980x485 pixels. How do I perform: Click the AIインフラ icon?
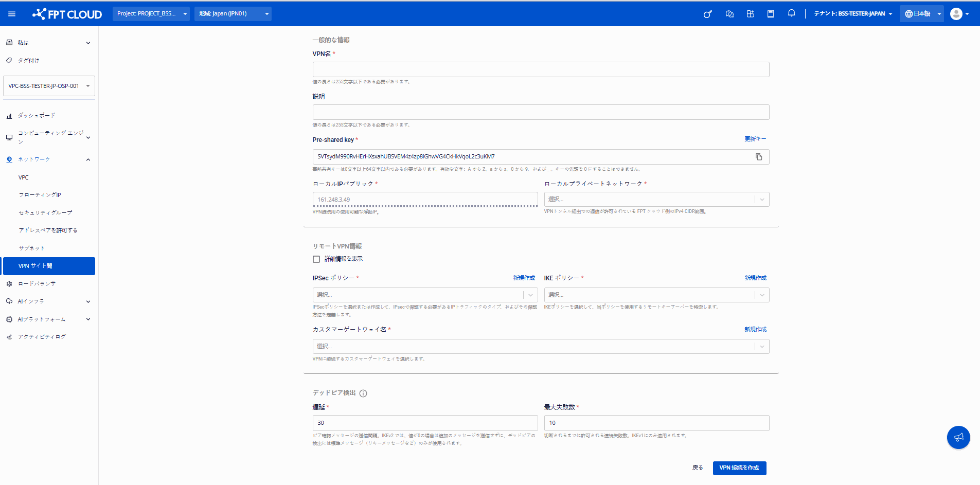[9, 301]
